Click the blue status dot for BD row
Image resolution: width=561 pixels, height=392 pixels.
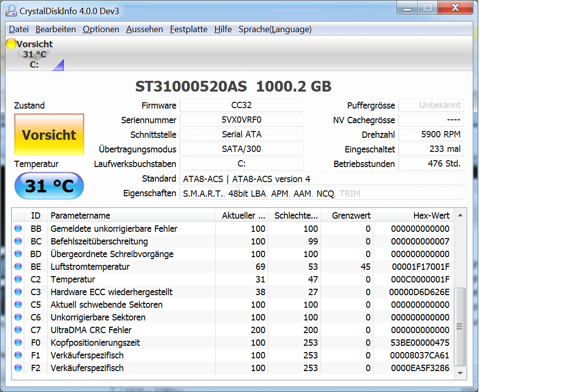pos(18,254)
